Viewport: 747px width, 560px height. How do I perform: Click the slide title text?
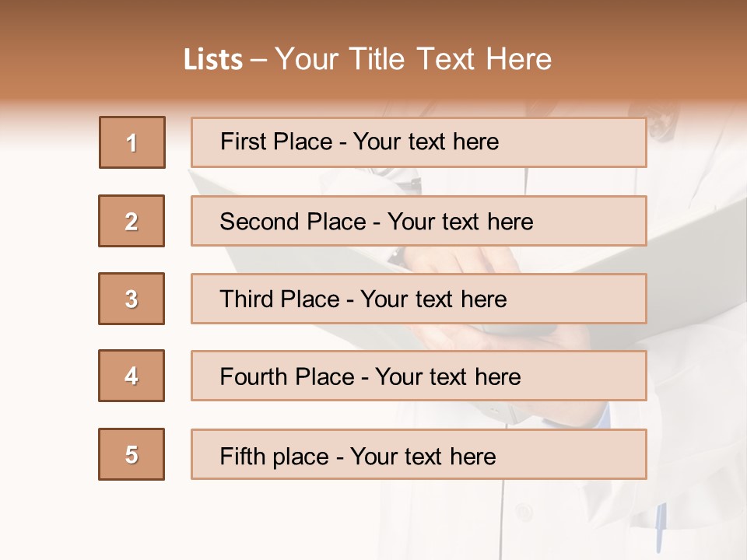pyautogui.click(x=367, y=59)
